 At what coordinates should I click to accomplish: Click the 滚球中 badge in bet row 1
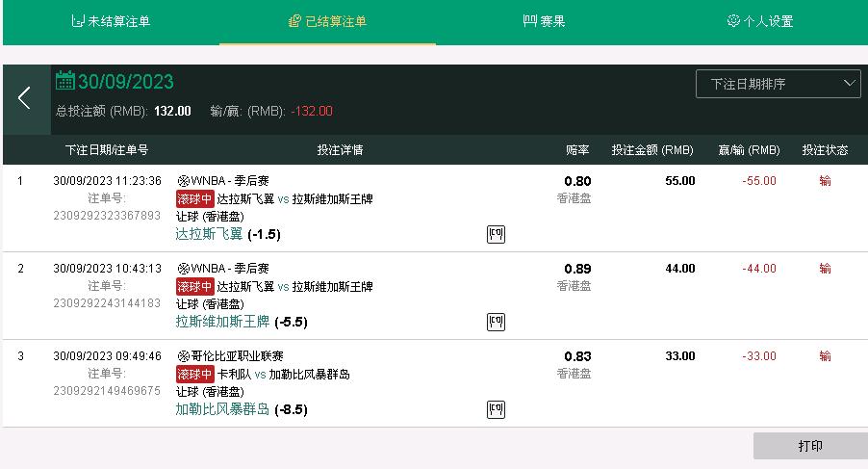tap(194, 198)
